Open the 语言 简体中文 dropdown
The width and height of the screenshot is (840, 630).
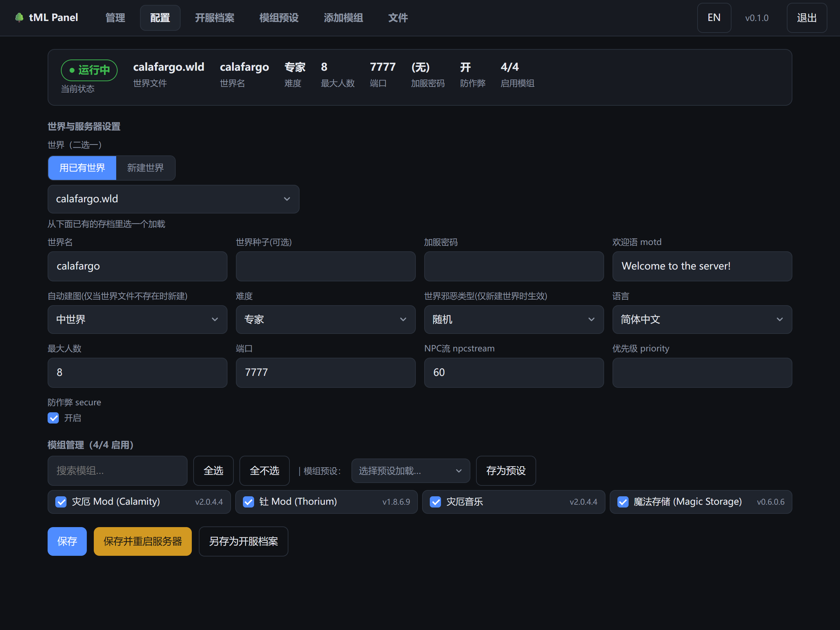point(702,320)
